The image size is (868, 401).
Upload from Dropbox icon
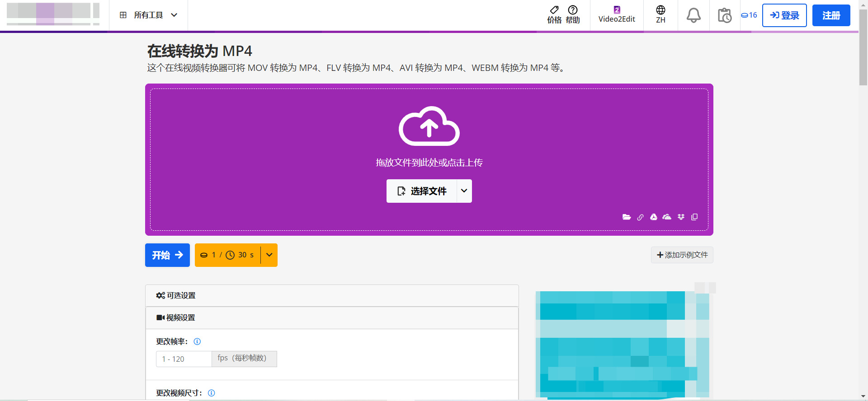[681, 217]
